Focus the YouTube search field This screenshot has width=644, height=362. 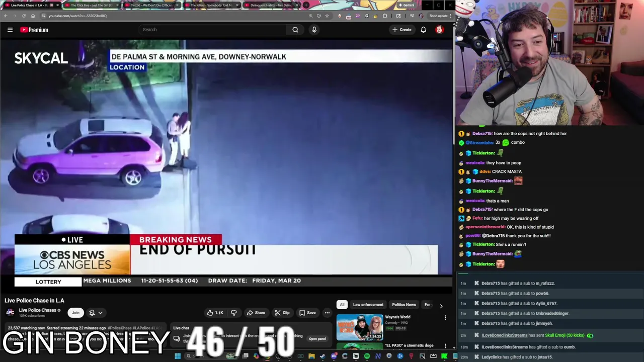click(x=212, y=30)
